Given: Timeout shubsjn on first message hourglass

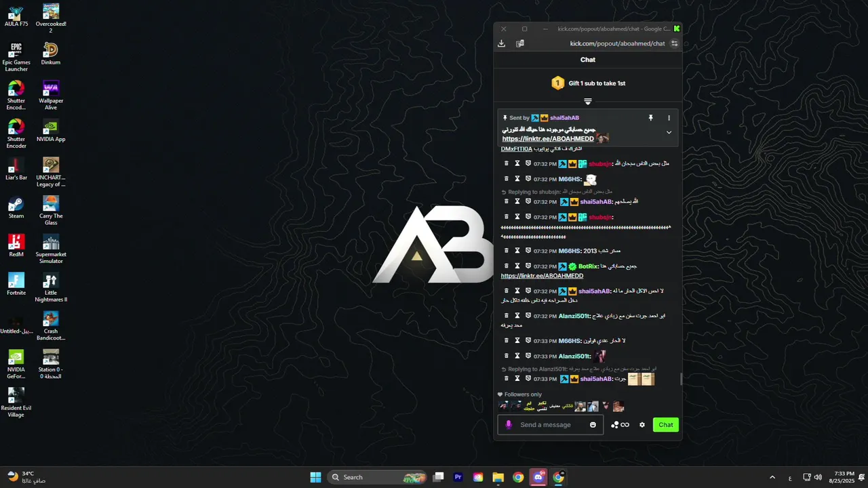Looking at the screenshot, I should [x=517, y=163].
